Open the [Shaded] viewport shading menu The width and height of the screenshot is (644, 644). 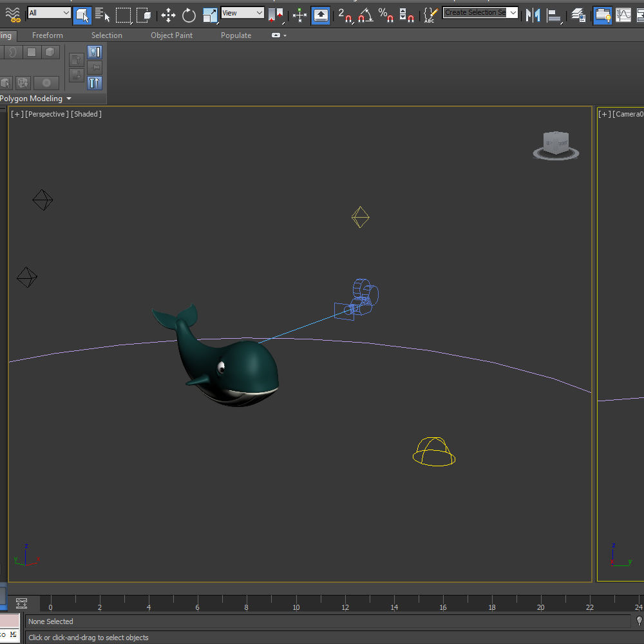tap(86, 114)
